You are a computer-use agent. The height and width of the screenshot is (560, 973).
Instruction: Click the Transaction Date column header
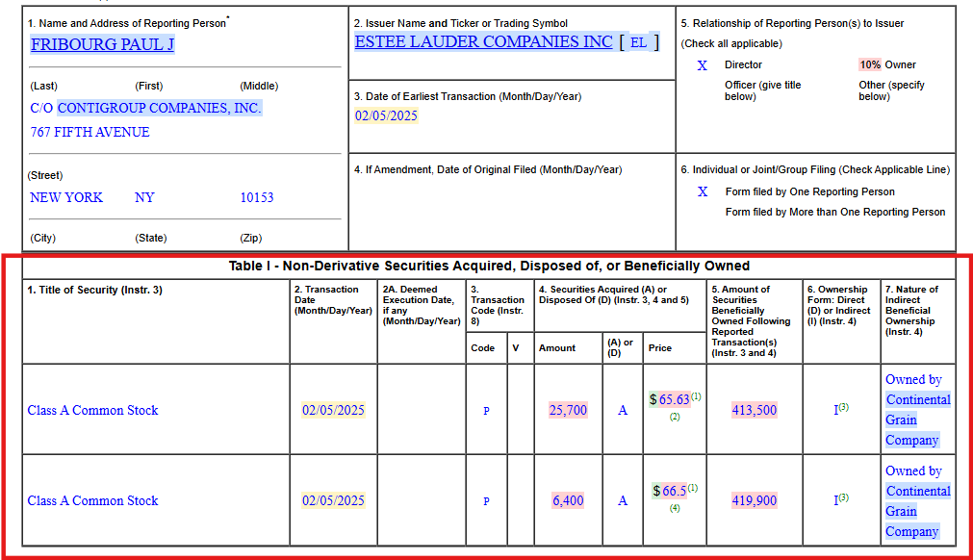(x=333, y=300)
